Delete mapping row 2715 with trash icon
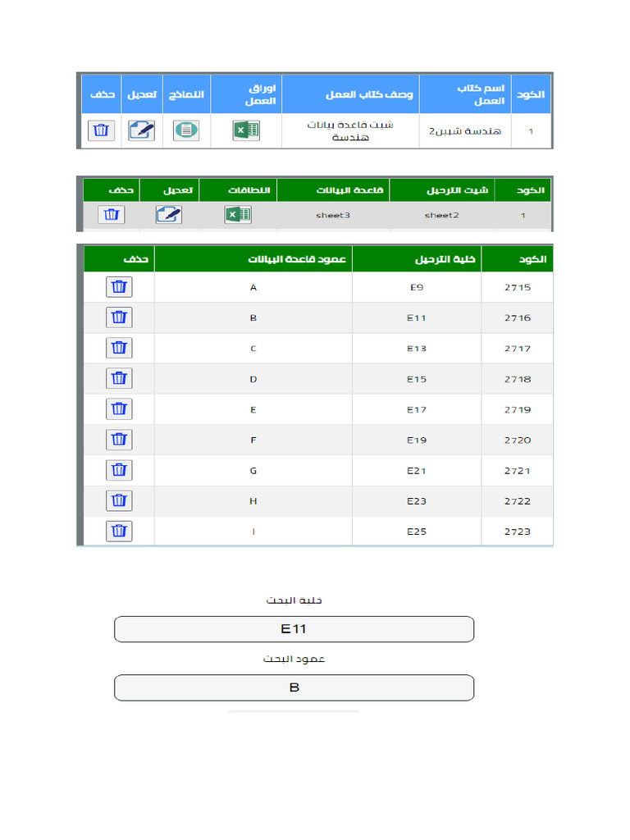The height and width of the screenshot is (840, 630). coord(119,287)
